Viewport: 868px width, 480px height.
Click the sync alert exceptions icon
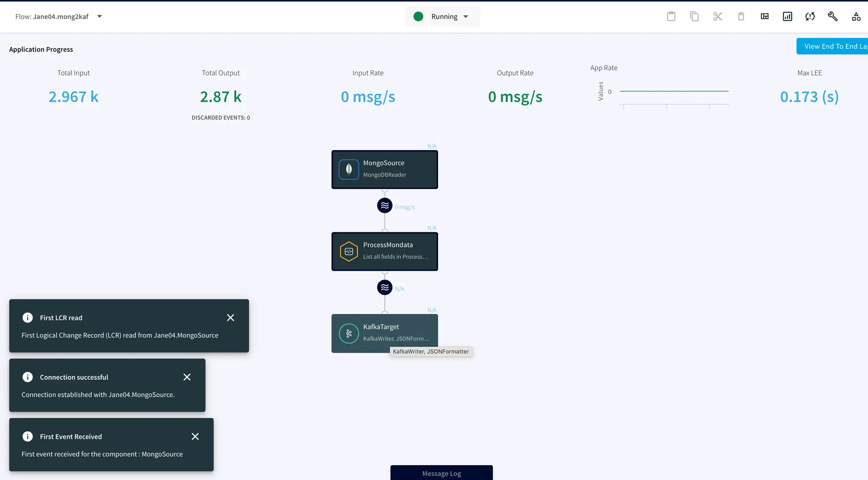click(x=810, y=17)
